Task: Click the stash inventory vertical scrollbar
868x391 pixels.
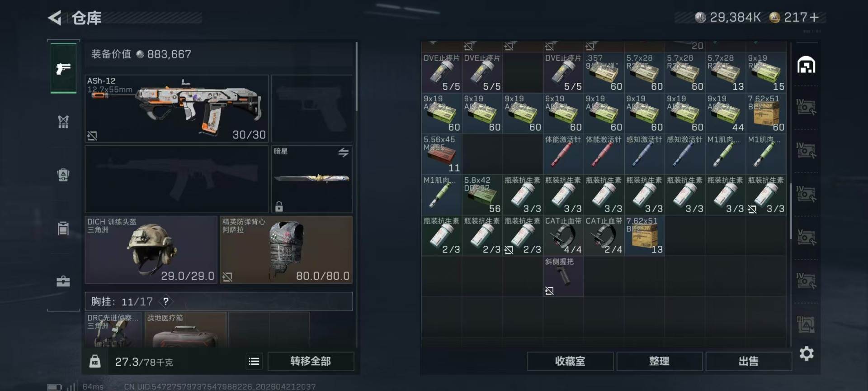Action: (x=791, y=210)
